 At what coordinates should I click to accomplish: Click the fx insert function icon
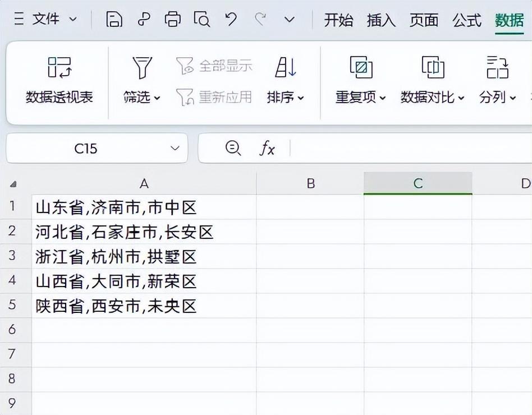[x=267, y=148]
